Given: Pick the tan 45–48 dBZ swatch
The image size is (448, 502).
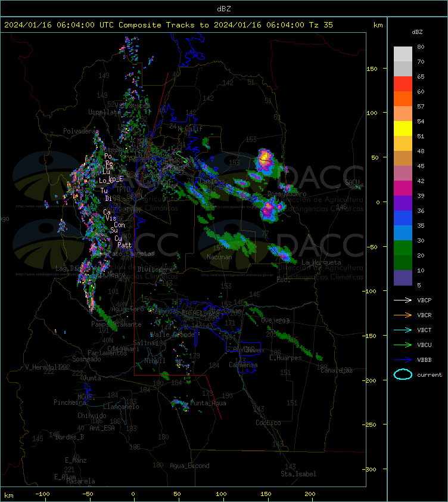Looking at the screenshot, I should click(403, 158).
